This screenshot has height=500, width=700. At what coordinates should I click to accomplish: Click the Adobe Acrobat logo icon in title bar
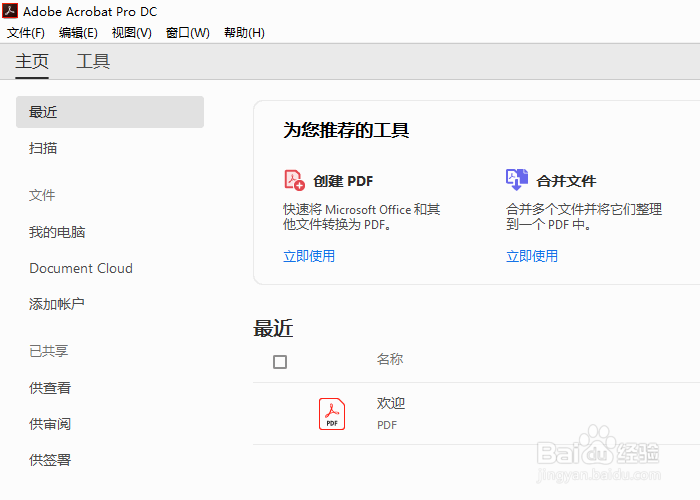[x=10, y=11]
